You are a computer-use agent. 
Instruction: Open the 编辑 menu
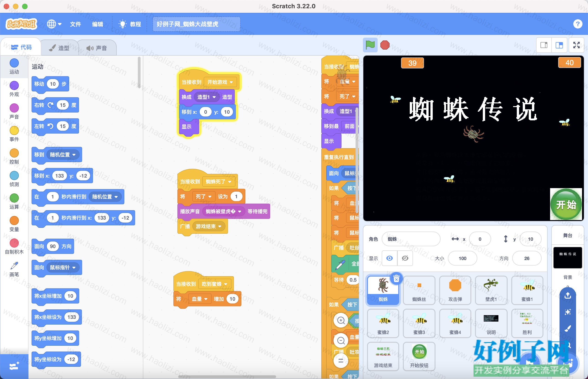(x=98, y=24)
